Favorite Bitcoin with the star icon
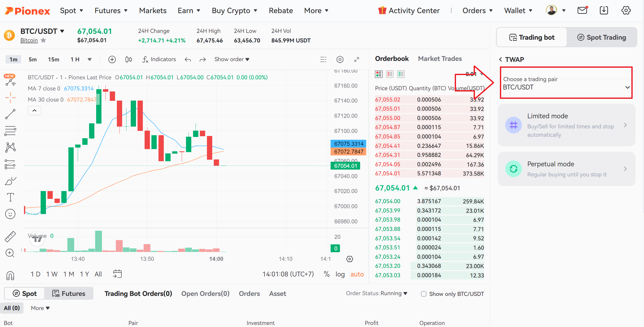The width and height of the screenshot is (644, 327). [x=43, y=40]
